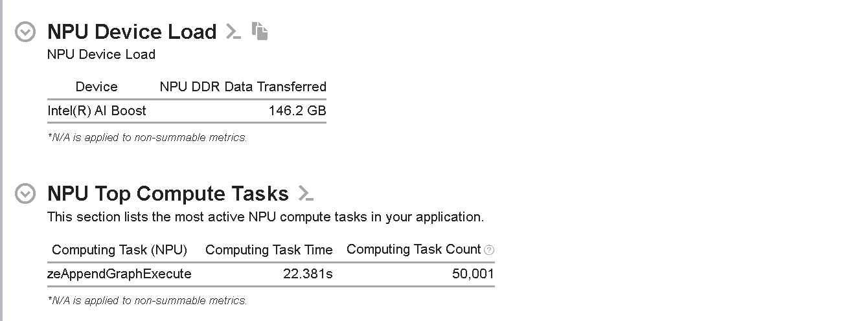Click the 22.381s task time value

308,274
